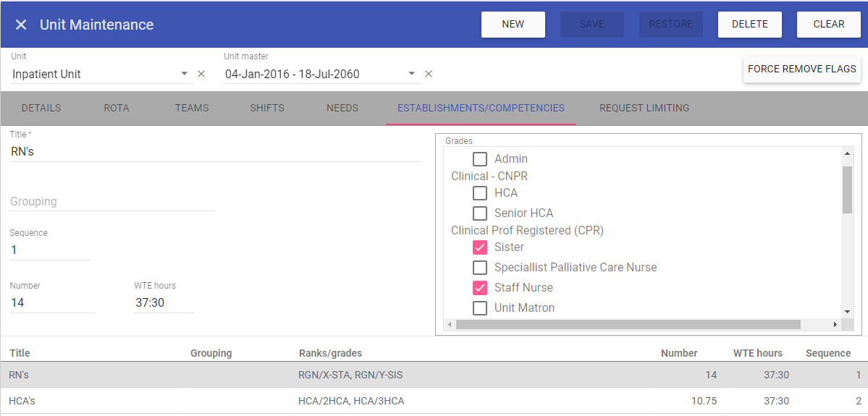Click Force Remove Flags button
This screenshot has width=868, height=416.
[801, 69]
